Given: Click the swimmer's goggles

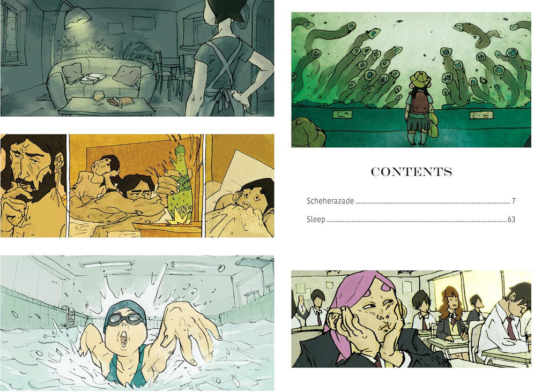Looking at the screenshot, I should click(125, 319).
